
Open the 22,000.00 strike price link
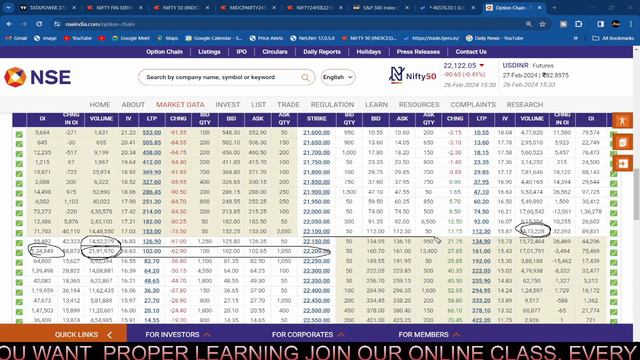point(316,211)
